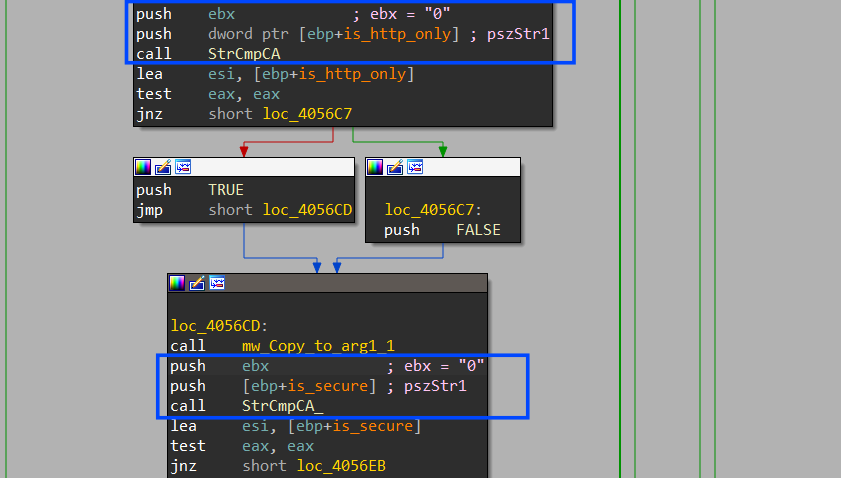Select 'test eax, eax' line in the top node
Image resolution: width=841 pixels, height=478 pixels.
pos(208,94)
